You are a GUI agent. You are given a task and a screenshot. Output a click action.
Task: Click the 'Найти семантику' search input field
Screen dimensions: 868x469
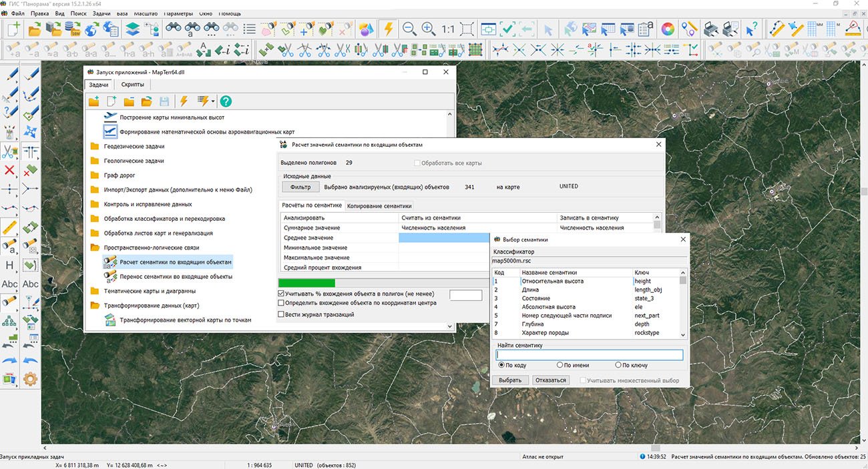coord(589,355)
